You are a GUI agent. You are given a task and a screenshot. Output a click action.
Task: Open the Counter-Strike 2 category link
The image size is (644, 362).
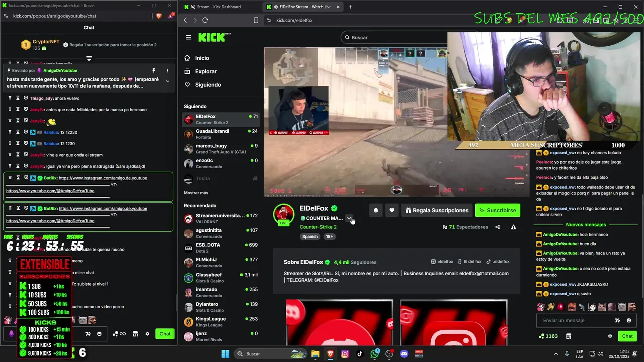tap(318, 227)
